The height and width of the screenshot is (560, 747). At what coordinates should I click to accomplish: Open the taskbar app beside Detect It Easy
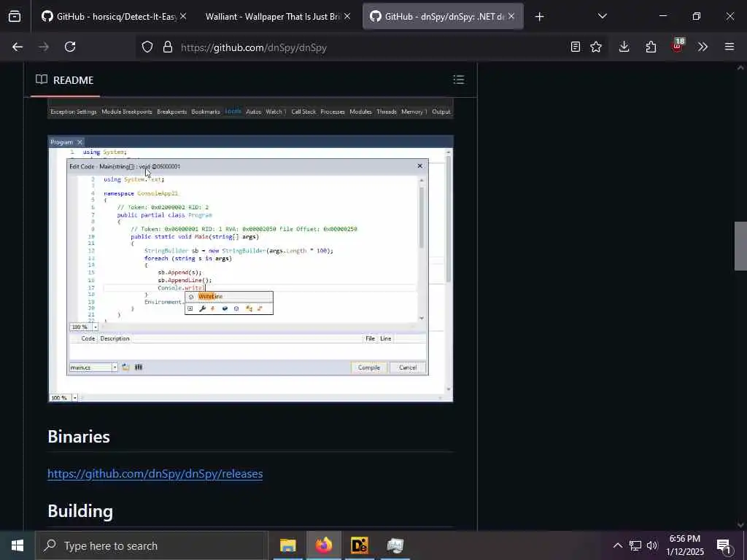395,545
